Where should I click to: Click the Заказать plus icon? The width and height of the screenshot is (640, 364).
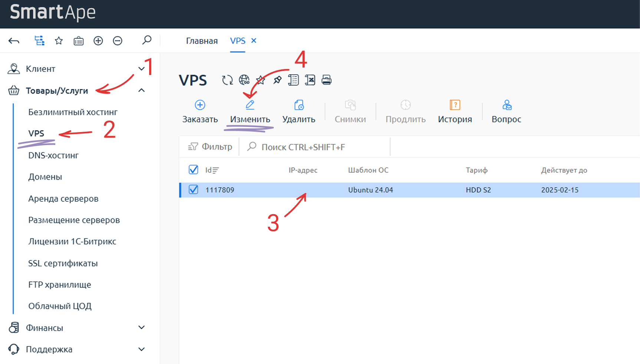click(200, 105)
